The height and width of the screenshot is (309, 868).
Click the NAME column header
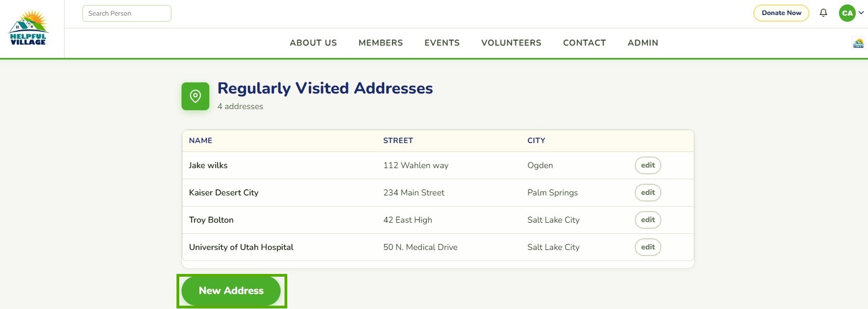point(200,141)
